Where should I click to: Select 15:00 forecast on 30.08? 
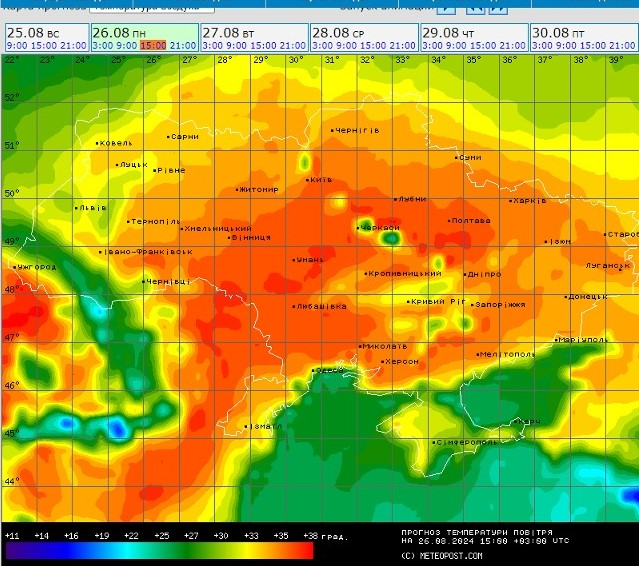593,46
